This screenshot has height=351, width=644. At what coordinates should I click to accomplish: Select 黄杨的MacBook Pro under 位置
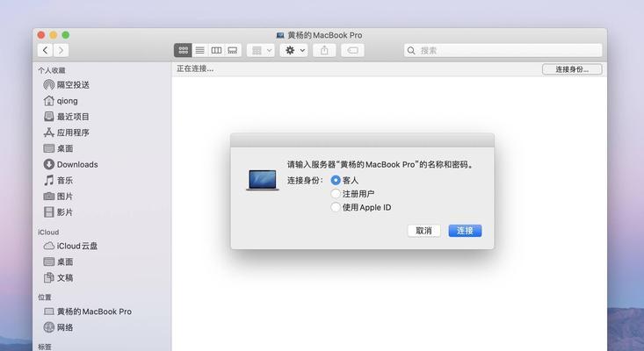pos(88,312)
